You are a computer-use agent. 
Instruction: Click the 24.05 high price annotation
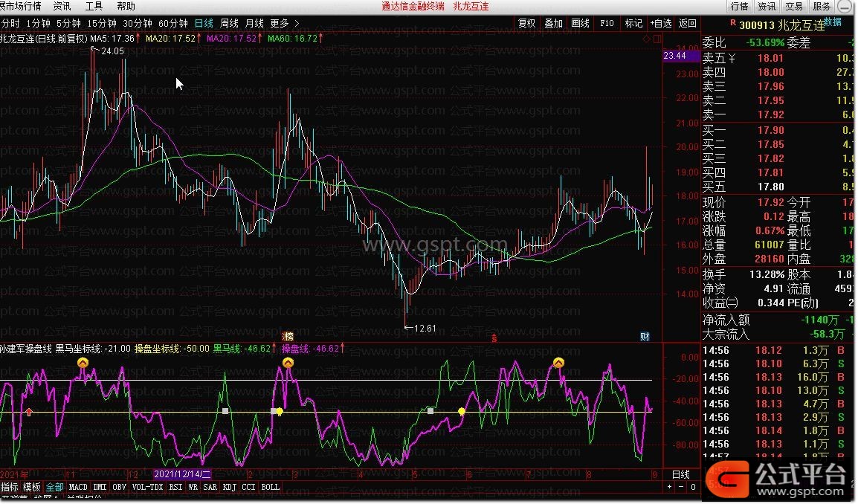tap(113, 51)
